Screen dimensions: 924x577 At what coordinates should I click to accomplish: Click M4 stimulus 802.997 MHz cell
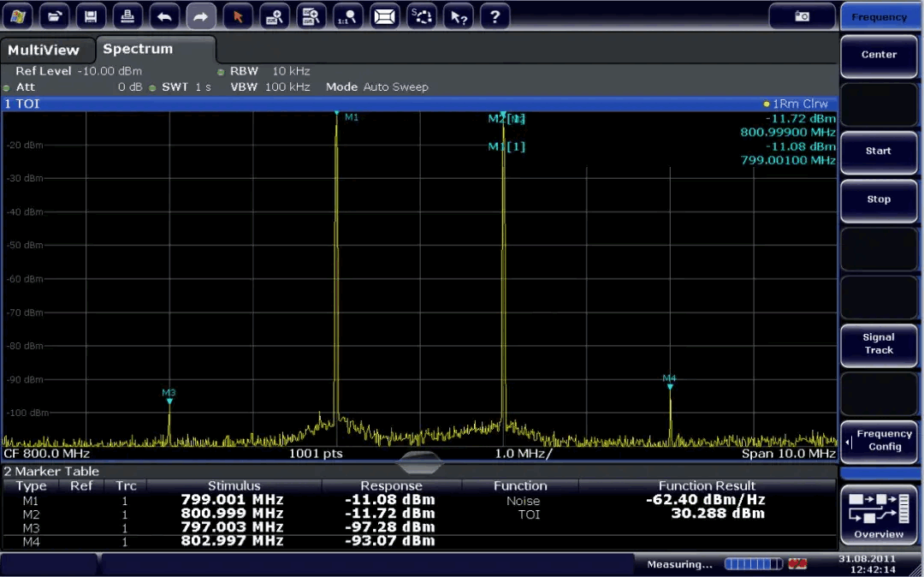pyautogui.click(x=232, y=541)
